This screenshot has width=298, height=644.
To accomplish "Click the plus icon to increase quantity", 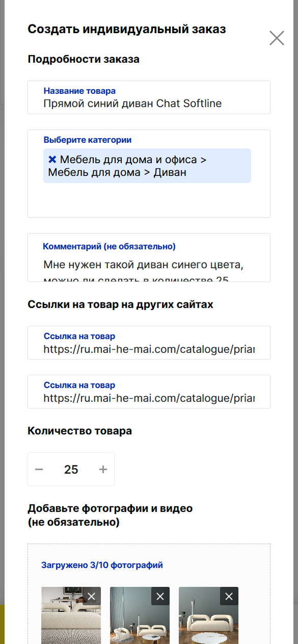I will click(x=102, y=469).
